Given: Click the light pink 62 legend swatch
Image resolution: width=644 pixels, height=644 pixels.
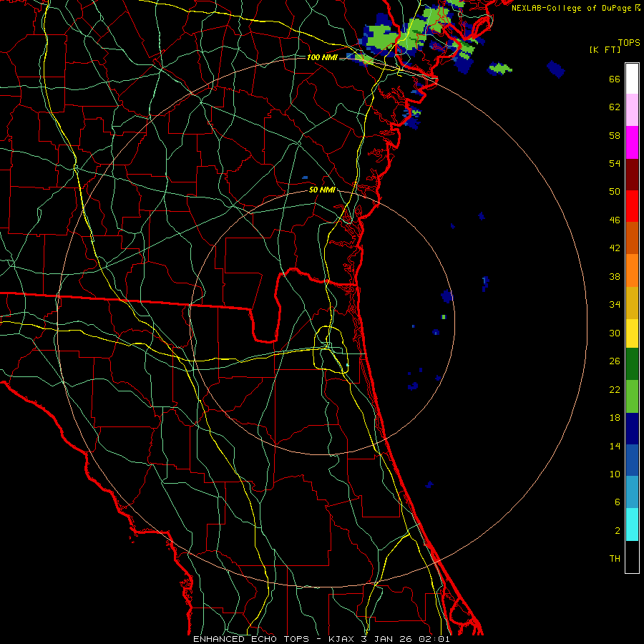Looking at the screenshot, I should [x=632, y=110].
